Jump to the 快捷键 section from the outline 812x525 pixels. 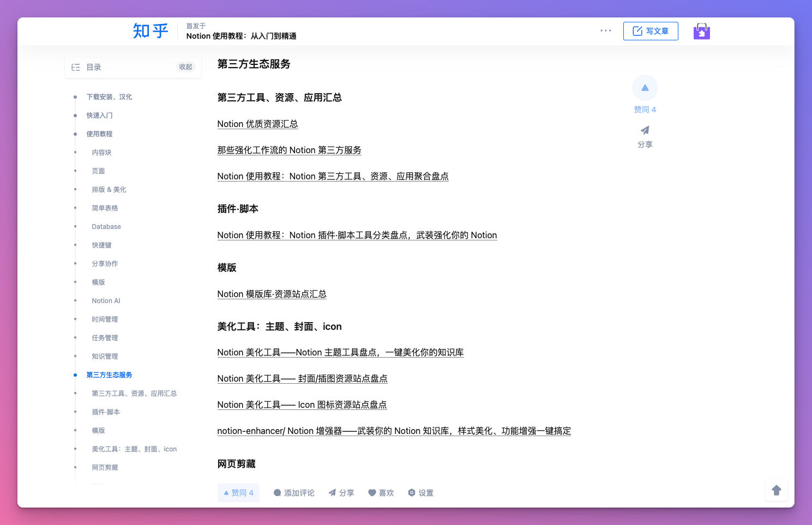pos(101,245)
